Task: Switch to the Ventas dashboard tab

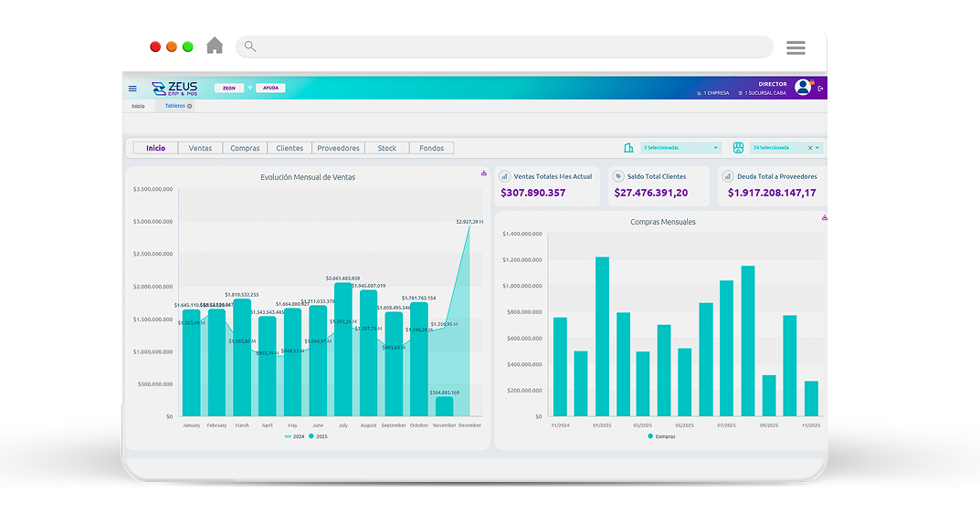Action: pyautogui.click(x=200, y=148)
